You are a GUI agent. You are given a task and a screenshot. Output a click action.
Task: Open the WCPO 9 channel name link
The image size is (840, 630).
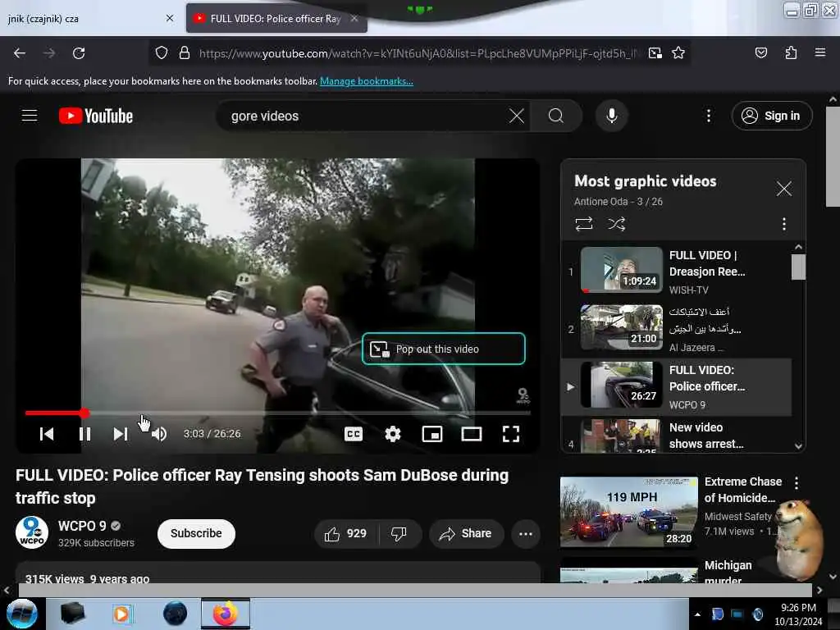tap(82, 526)
